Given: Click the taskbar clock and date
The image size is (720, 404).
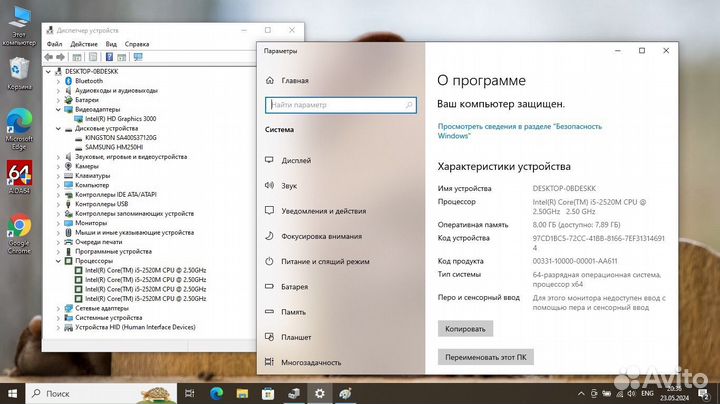Looking at the screenshot, I should [x=674, y=393].
